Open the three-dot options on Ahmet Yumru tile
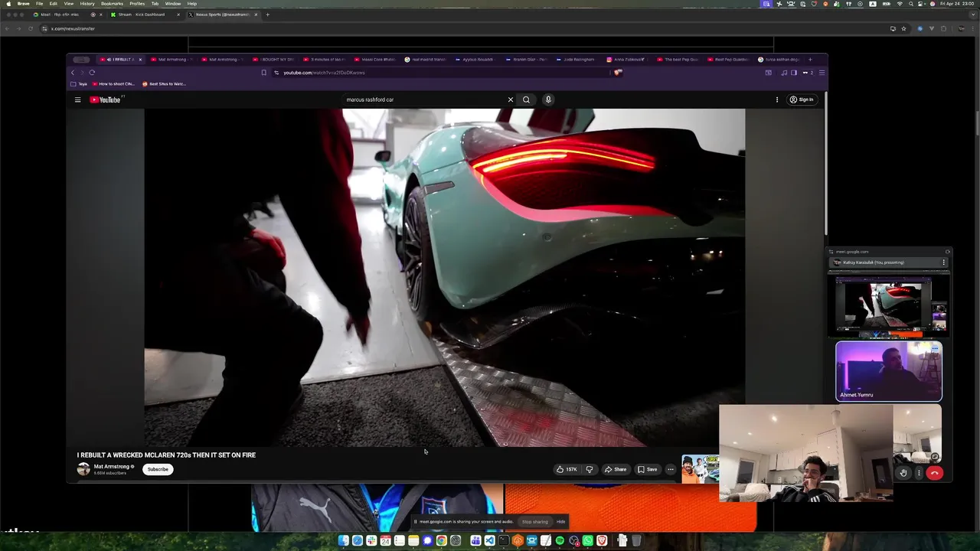 [935, 349]
